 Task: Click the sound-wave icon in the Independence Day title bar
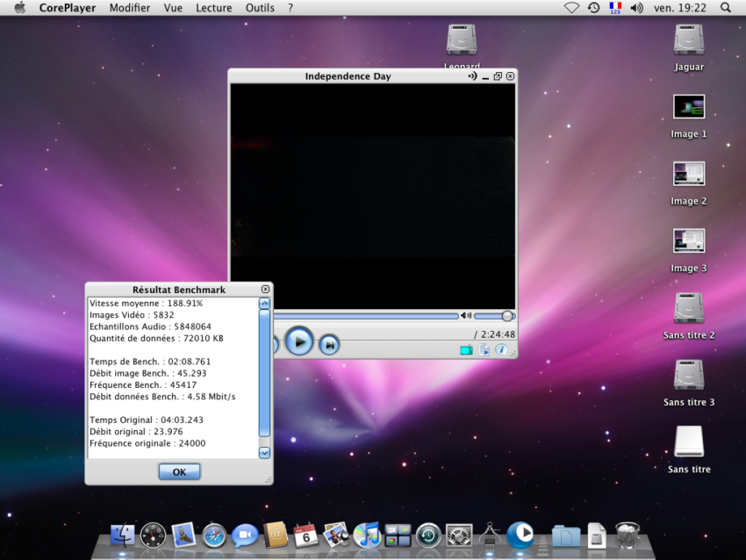[472, 76]
